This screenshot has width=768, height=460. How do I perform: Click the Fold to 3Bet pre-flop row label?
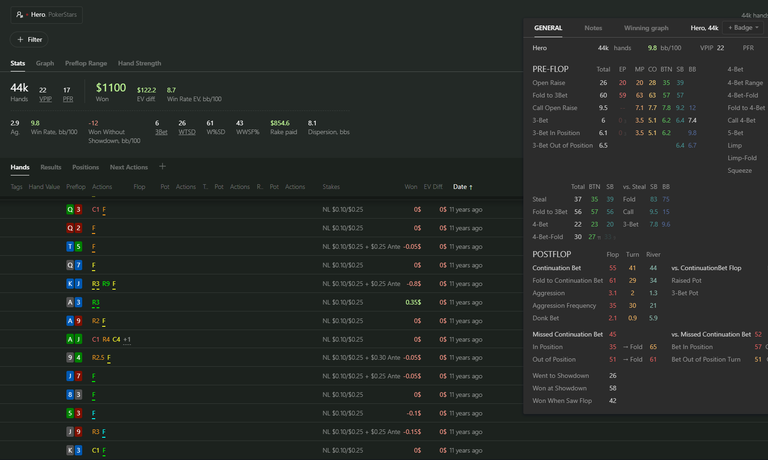click(550, 96)
